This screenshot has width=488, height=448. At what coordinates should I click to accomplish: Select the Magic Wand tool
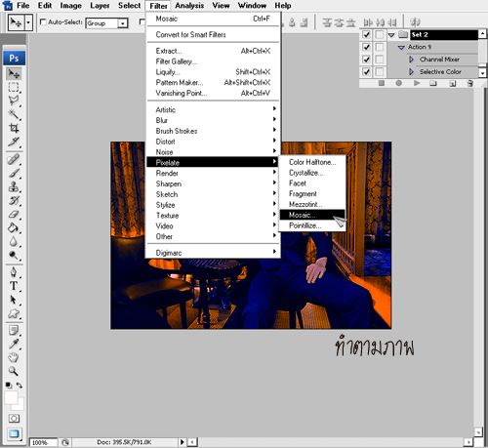coord(14,114)
